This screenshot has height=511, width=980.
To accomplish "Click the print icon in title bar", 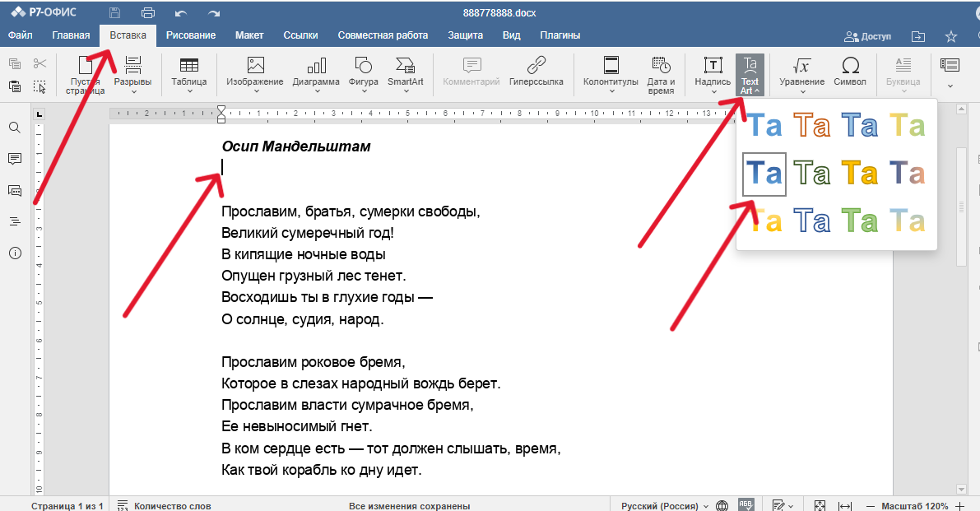I will (x=148, y=12).
